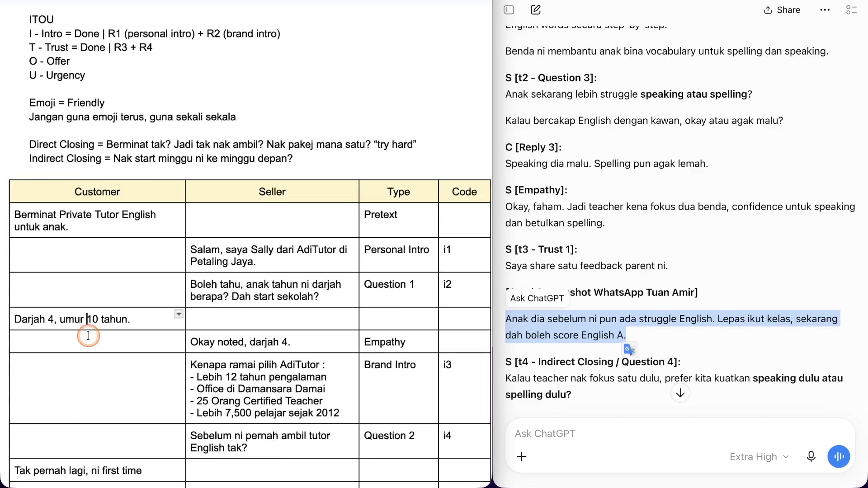Viewport: 868px width, 488px height.
Task: Click the 'Okay noted, darjah 4.' cell
Action: click(x=272, y=342)
